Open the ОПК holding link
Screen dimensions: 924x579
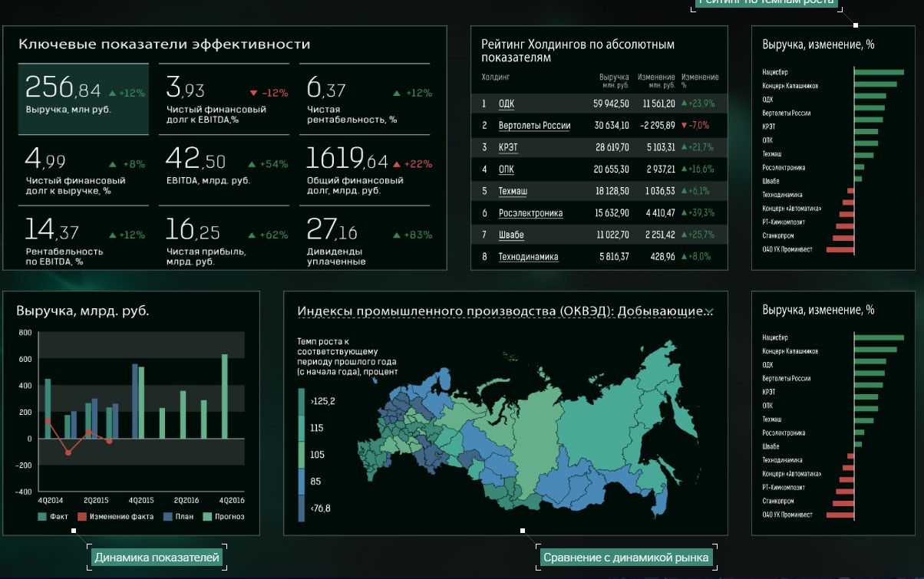point(507,169)
